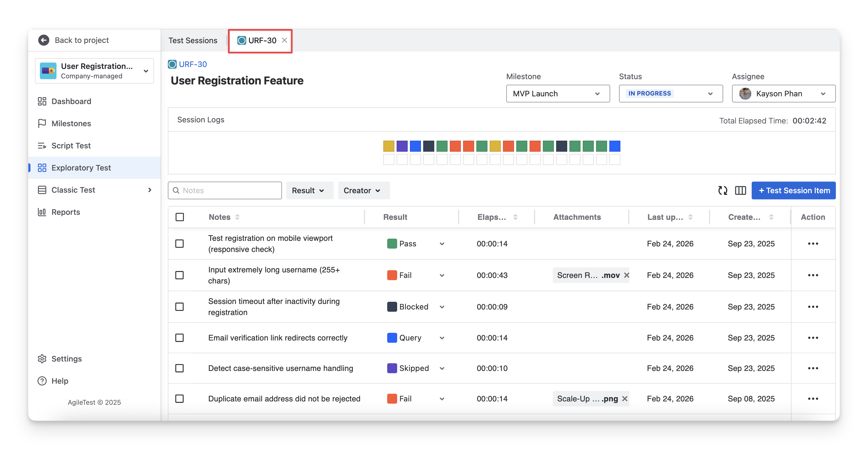This screenshot has height=449, width=868.
Task: Remove the Screen R….mov attachment
Action: click(x=626, y=275)
